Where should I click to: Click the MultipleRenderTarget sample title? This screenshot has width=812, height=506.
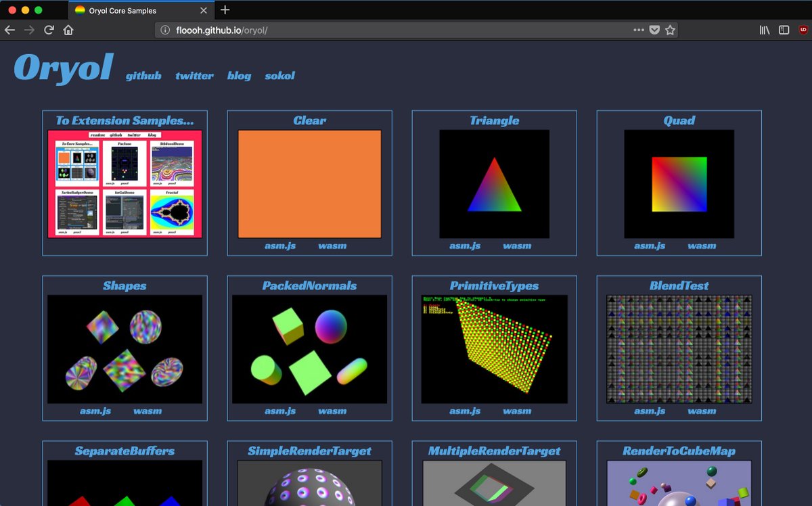coord(495,451)
